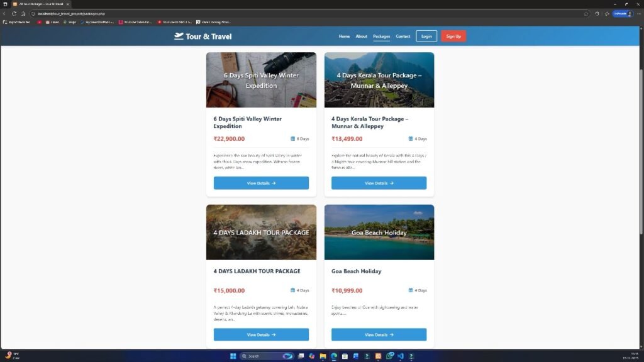View Details for Goa Beach Holiday
This screenshot has width=644, height=362.
[379, 334]
